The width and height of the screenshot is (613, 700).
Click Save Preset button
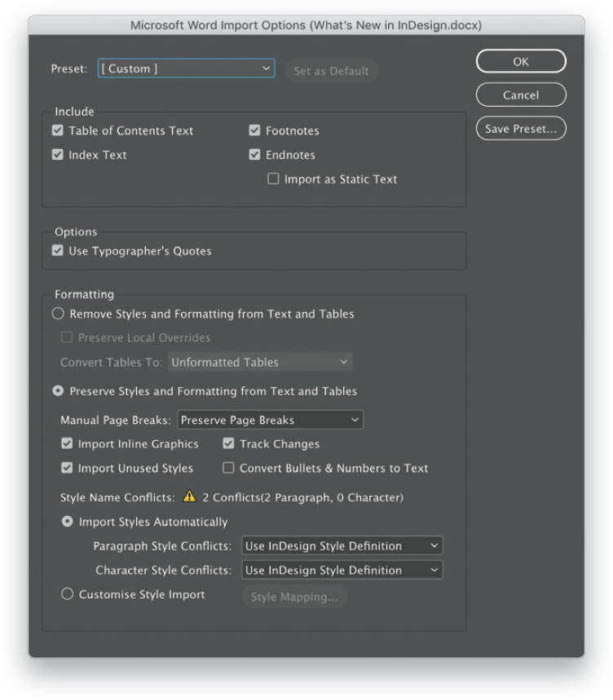521,129
